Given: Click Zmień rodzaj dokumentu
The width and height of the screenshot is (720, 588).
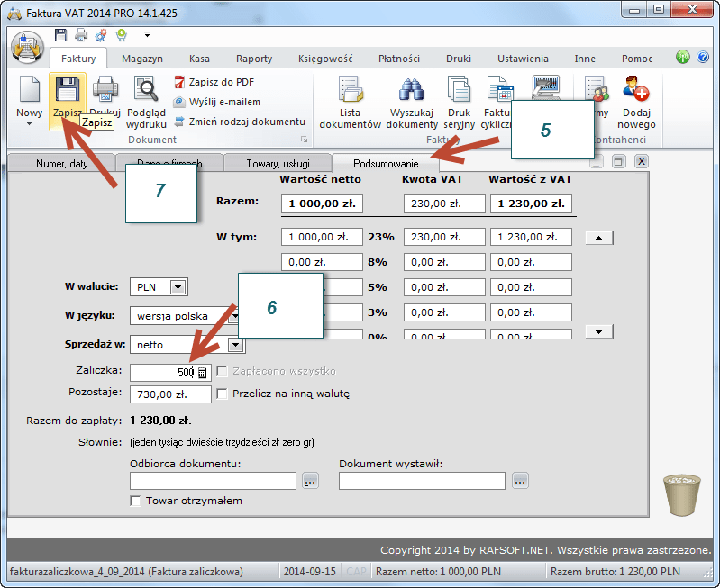Looking at the screenshot, I should point(239,122).
